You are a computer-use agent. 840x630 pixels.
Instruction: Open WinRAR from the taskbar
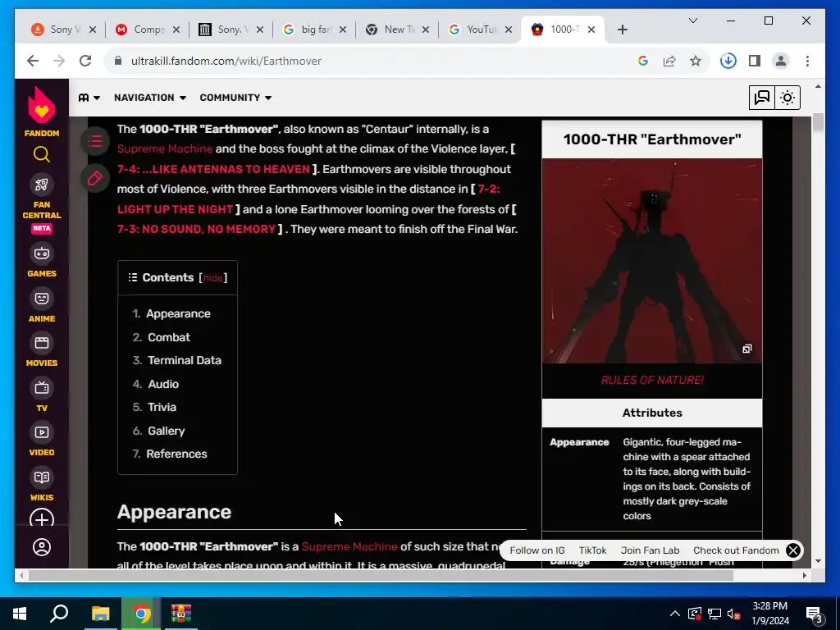[181, 614]
